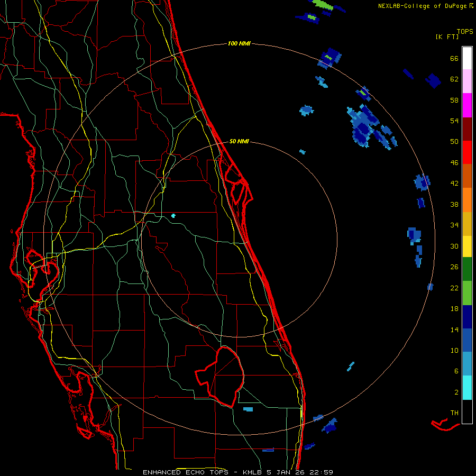476x476 pixels.
Task: Click the legend value 30
Action: pyautogui.click(x=454, y=246)
